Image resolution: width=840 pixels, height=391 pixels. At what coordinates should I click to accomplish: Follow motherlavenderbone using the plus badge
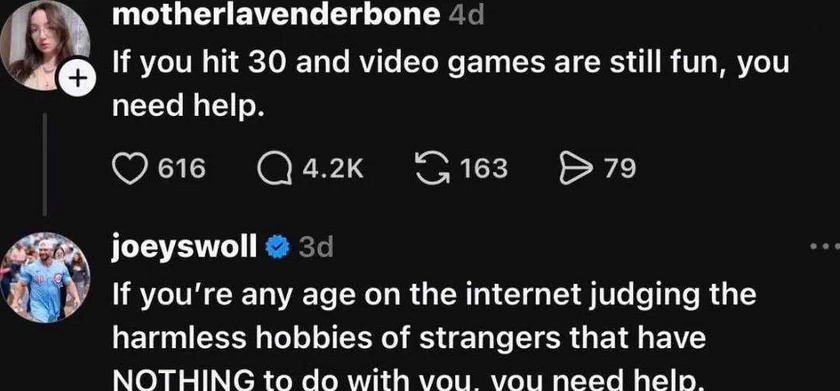tap(79, 79)
